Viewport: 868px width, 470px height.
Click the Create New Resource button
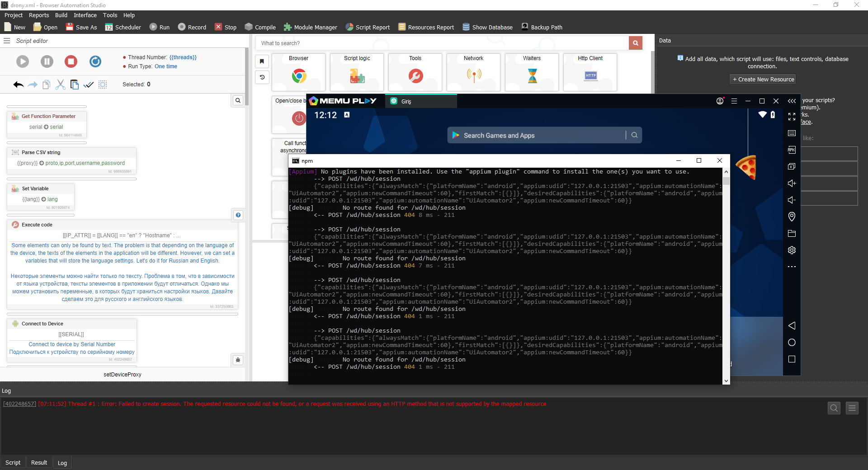[763, 80]
